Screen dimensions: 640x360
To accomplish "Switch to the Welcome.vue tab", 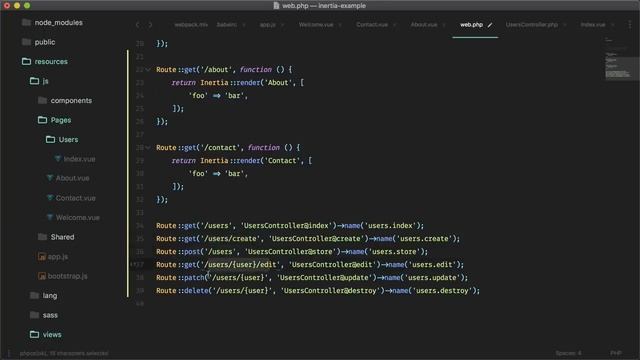I will 316,25.
